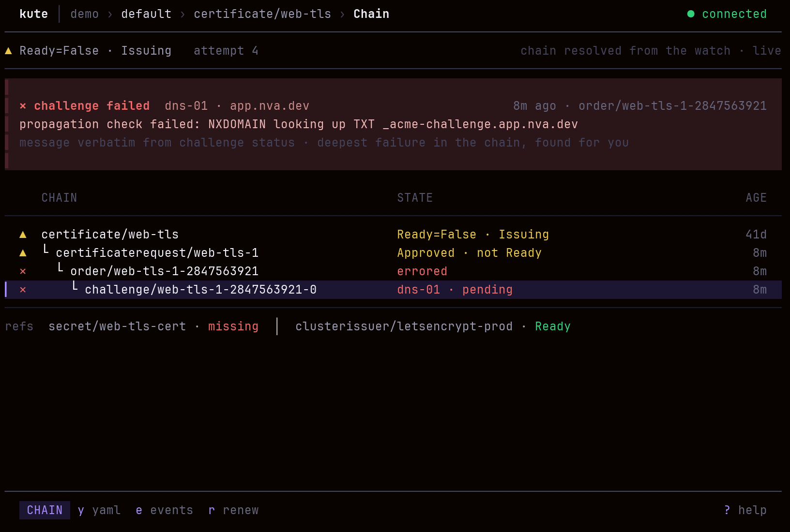Click dns-01 · pending state

(455, 290)
